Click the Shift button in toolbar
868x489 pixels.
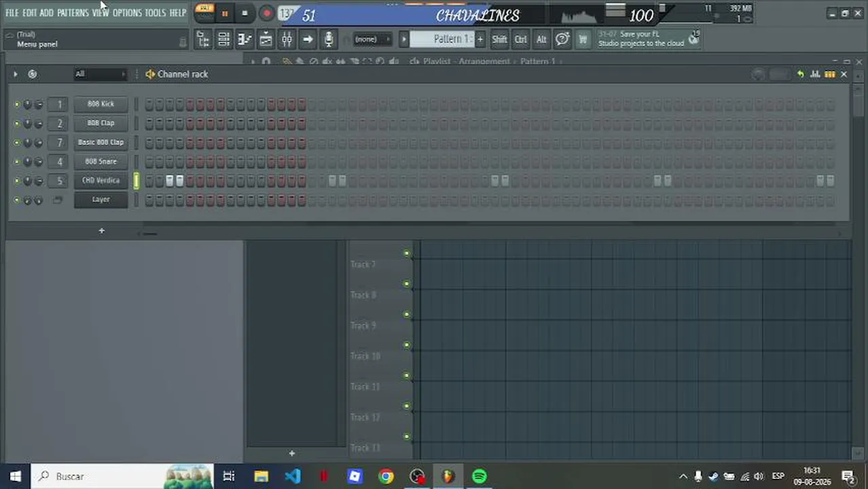(499, 39)
